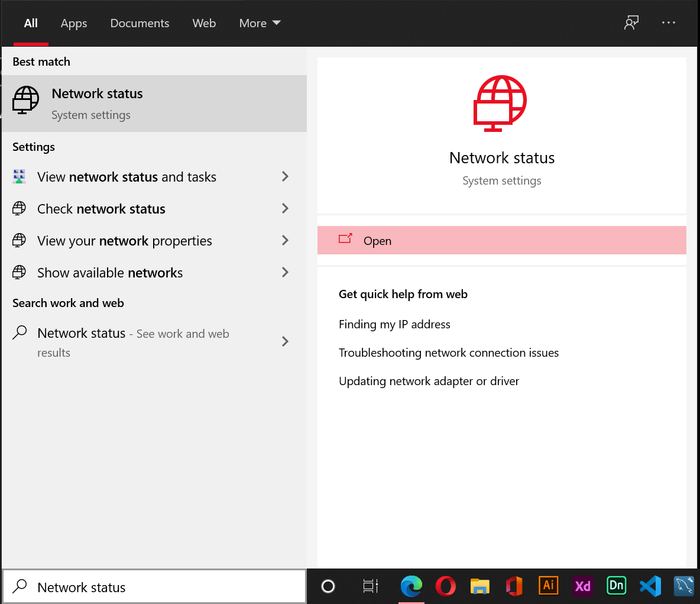
Task: Open Microsoft Edge from the taskbar
Action: click(x=411, y=586)
